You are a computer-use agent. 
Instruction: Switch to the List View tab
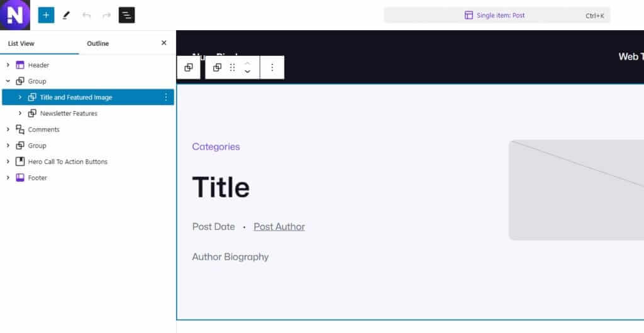click(21, 43)
